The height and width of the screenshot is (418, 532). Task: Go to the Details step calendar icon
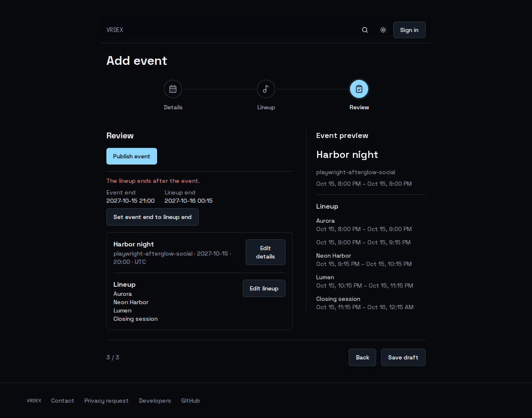point(173,89)
